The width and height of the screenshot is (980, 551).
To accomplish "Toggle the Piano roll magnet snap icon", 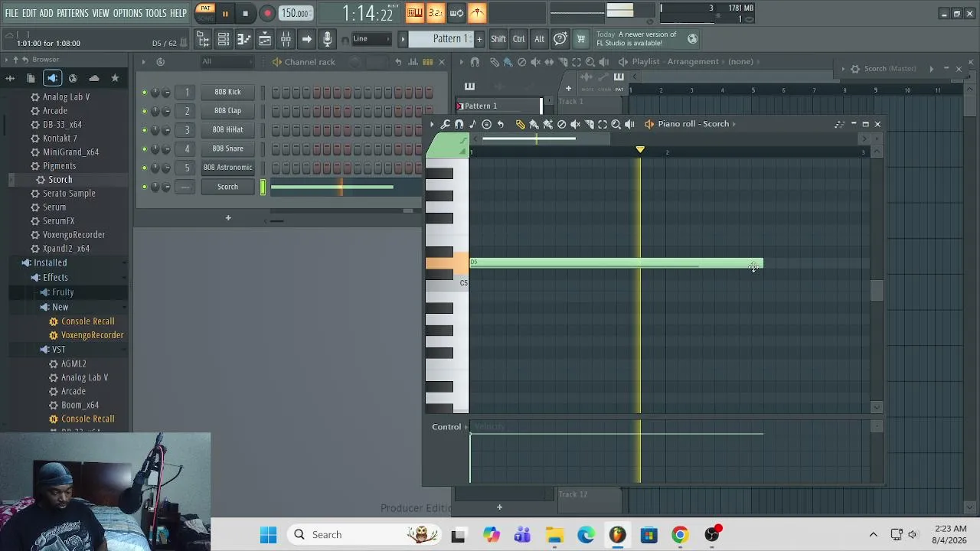I will click(459, 124).
